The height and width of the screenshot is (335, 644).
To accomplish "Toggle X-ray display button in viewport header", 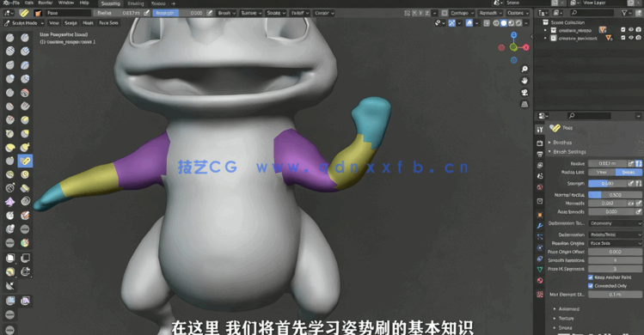I will pos(487,23).
